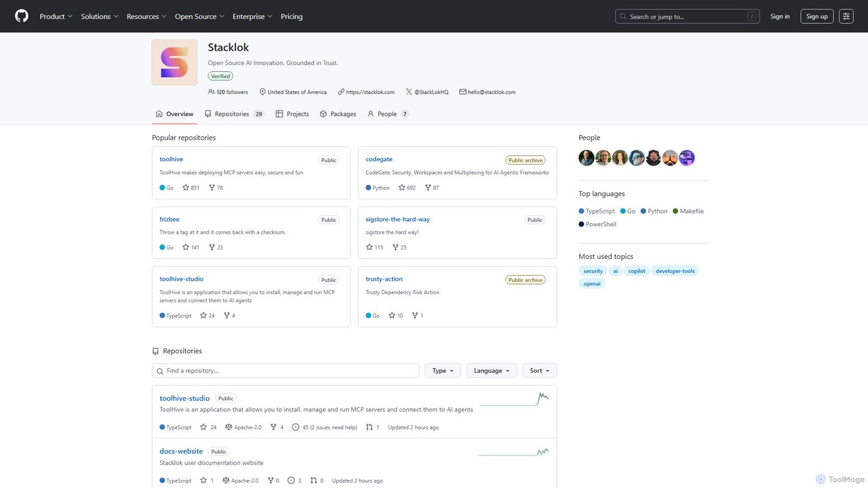Open the GitHub homepage logo
The image size is (868, 488).
pyautogui.click(x=22, y=16)
